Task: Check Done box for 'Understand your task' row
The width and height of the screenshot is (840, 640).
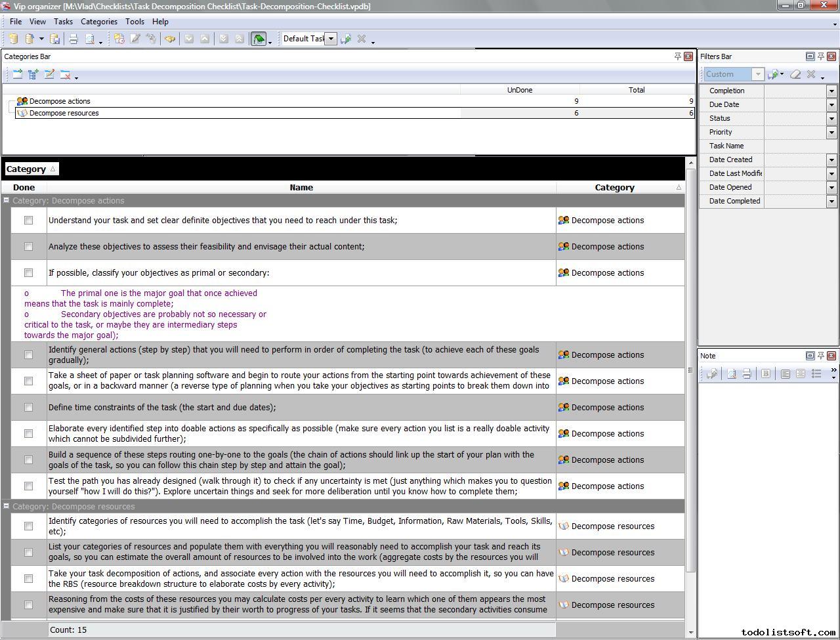Action: click(28, 221)
